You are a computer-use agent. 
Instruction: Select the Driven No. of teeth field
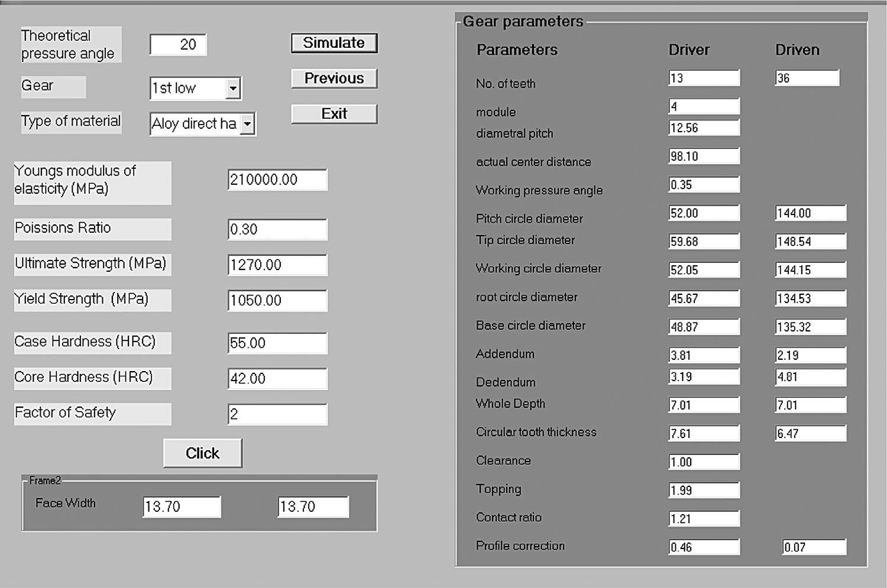tap(807, 78)
